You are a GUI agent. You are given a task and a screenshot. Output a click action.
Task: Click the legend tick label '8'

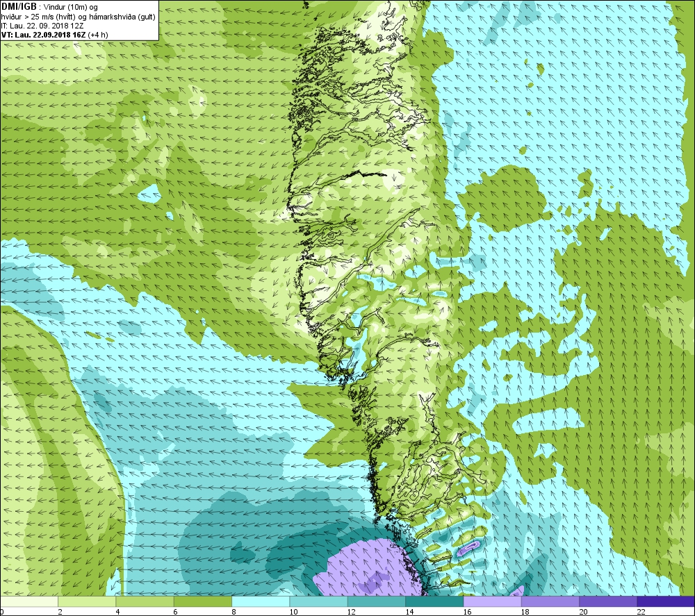coord(234,612)
